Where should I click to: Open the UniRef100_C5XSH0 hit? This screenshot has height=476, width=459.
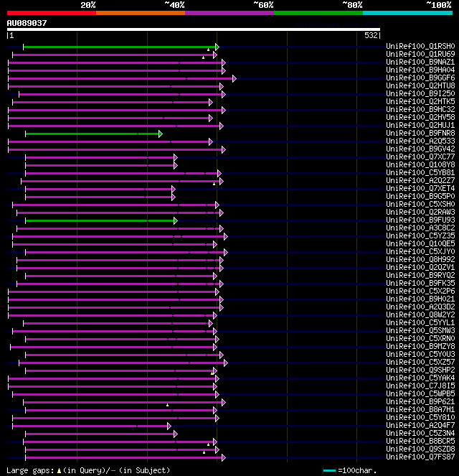[420, 204]
